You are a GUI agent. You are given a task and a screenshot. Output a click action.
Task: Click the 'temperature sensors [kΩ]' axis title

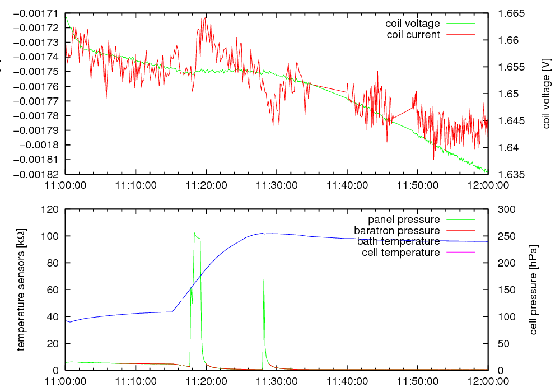pos(21,290)
